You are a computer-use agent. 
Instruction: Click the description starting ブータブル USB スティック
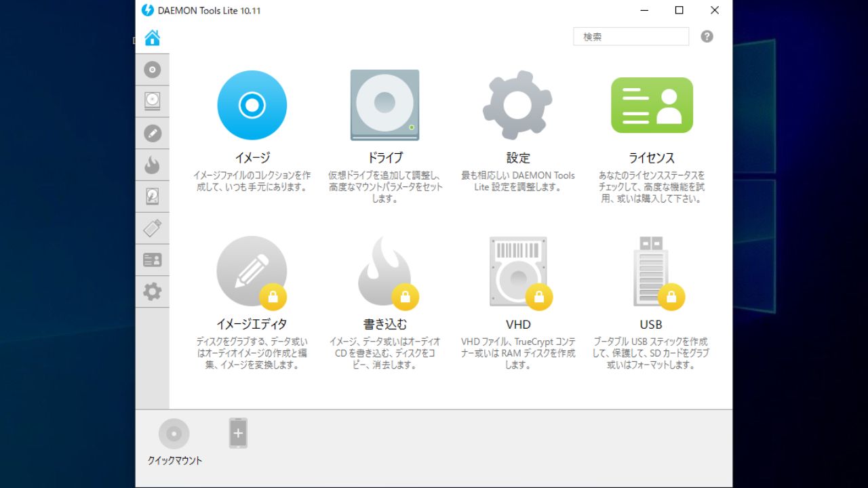[652, 353]
